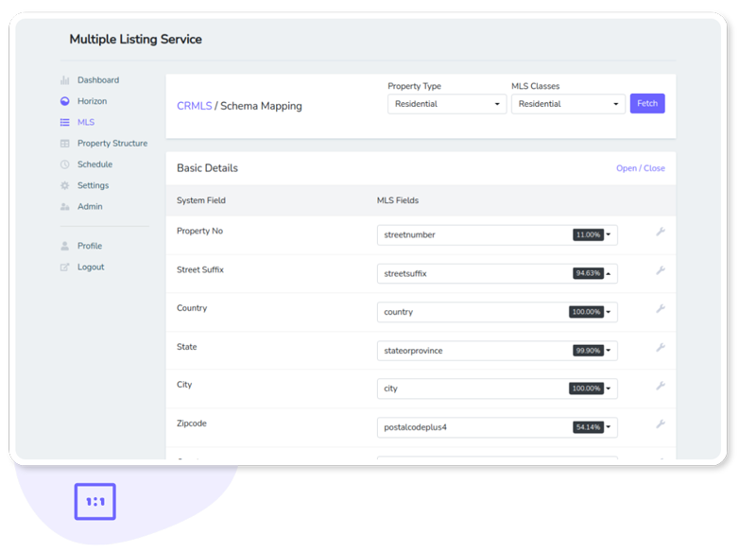Image resolution: width=756 pixels, height=553 pixels.
Task: Open the Profile menu item
Action: click(89, 246)
